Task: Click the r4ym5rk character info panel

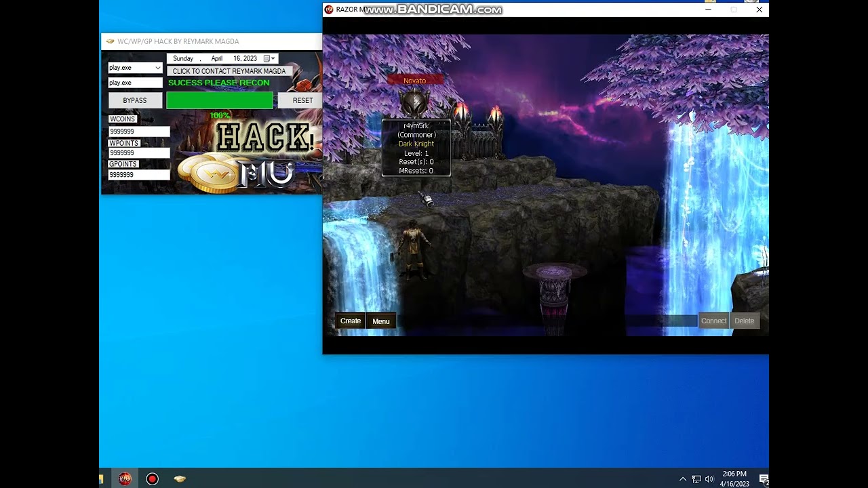Action: [x=416, y=148]
